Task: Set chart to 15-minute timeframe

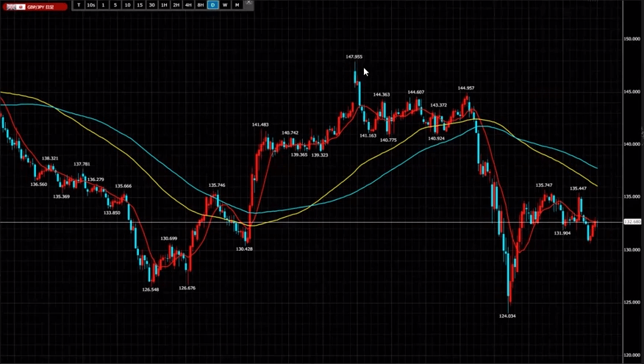Action: point(140,5)
